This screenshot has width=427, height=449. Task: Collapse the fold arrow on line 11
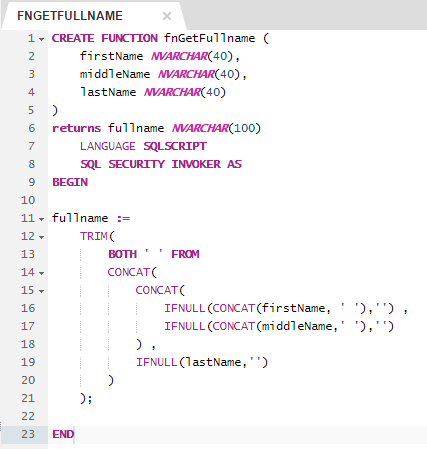click(x=41, y=219)
